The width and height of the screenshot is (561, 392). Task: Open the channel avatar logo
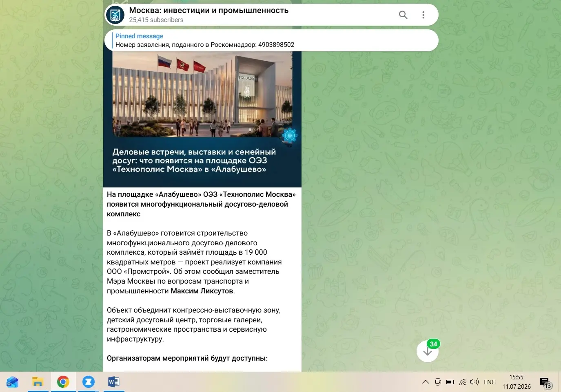click(115, 15)
